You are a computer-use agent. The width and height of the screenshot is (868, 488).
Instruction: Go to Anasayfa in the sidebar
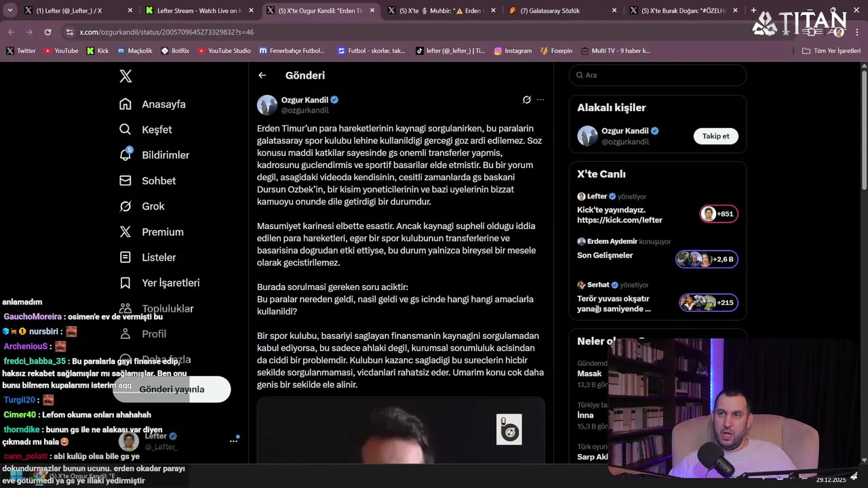coord(153,104)
